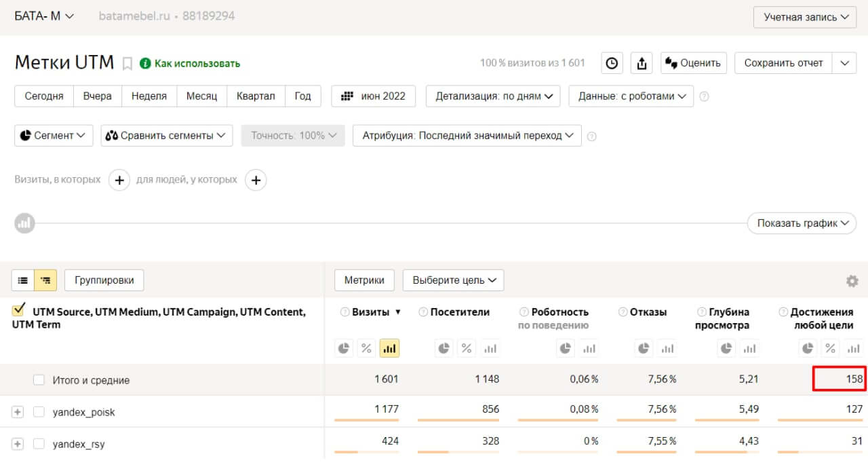Select the Неделя period tab

tap(149, 96)
